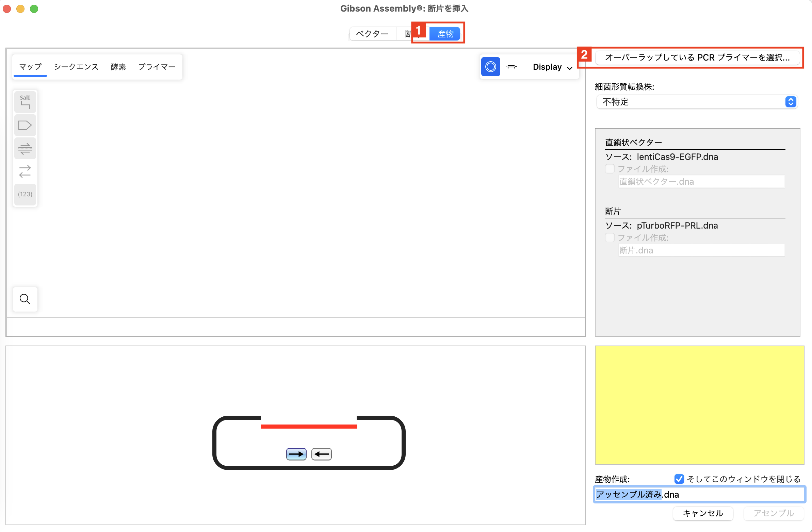Toggle the primers display icon
812x532 pixels.
25,148
